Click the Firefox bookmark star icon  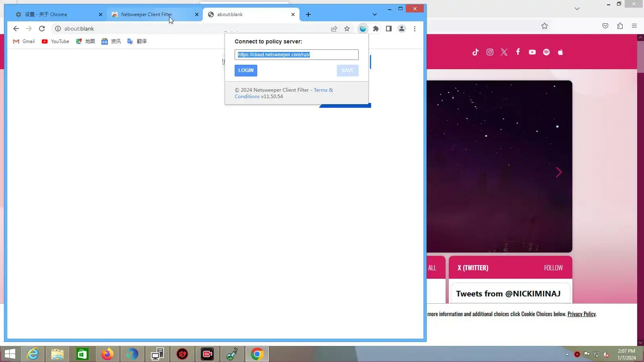click(545, 26)
